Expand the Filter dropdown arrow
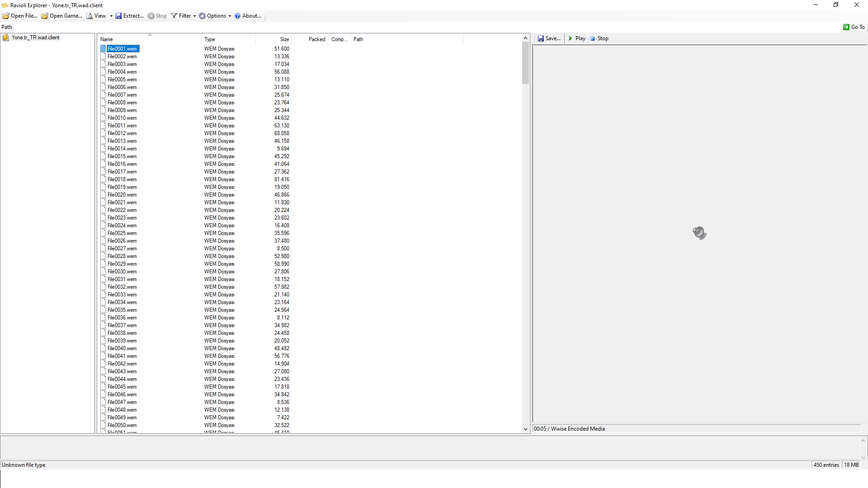This screenshot has height=488, width=868. pos(195,16)
